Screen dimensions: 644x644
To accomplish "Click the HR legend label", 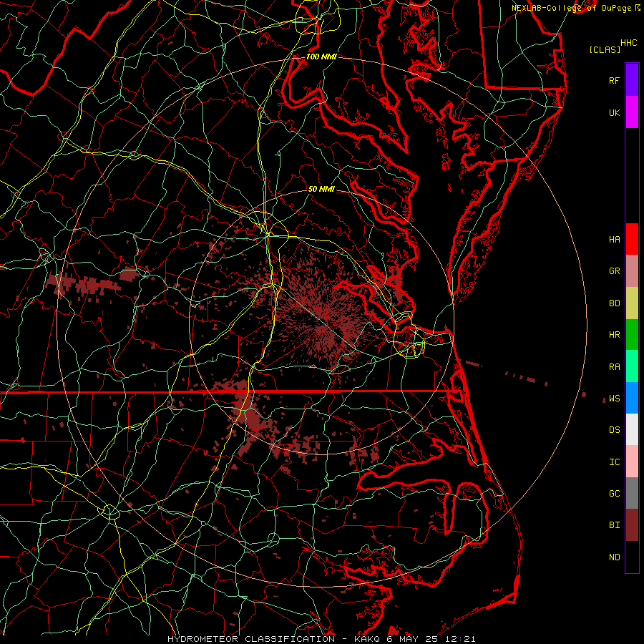I will click(614, 335).
